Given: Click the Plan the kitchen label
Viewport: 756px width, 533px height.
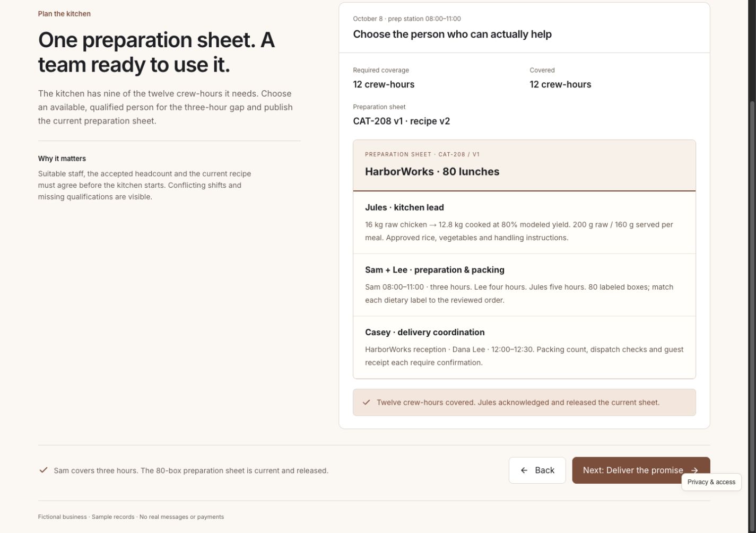Looking at the screenshot, I should 64,14.
